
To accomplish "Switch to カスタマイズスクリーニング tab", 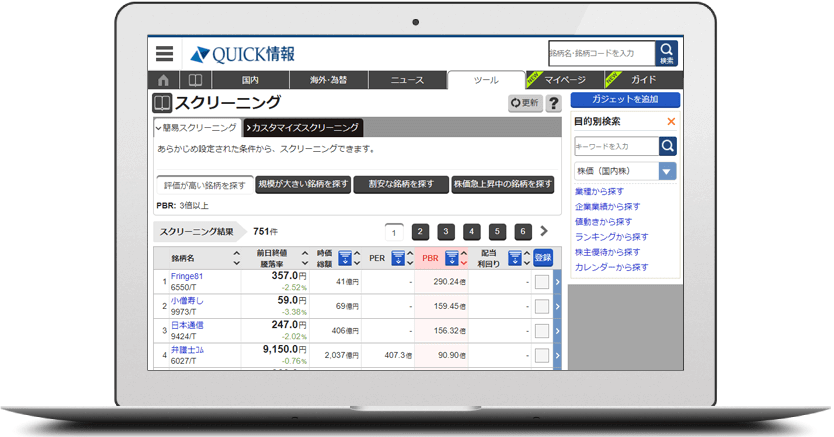I will (303, 128).
